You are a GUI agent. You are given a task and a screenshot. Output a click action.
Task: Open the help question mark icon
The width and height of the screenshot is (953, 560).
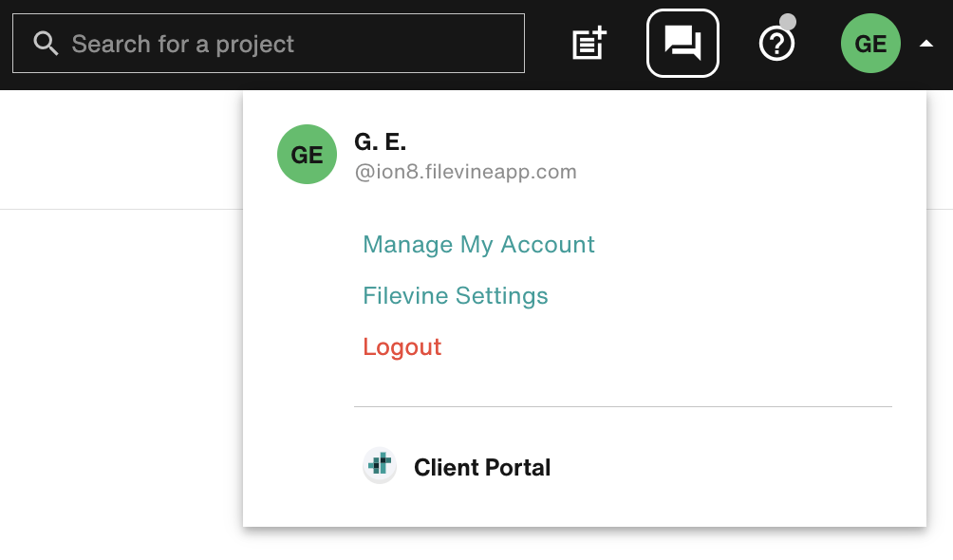[776, 44]
